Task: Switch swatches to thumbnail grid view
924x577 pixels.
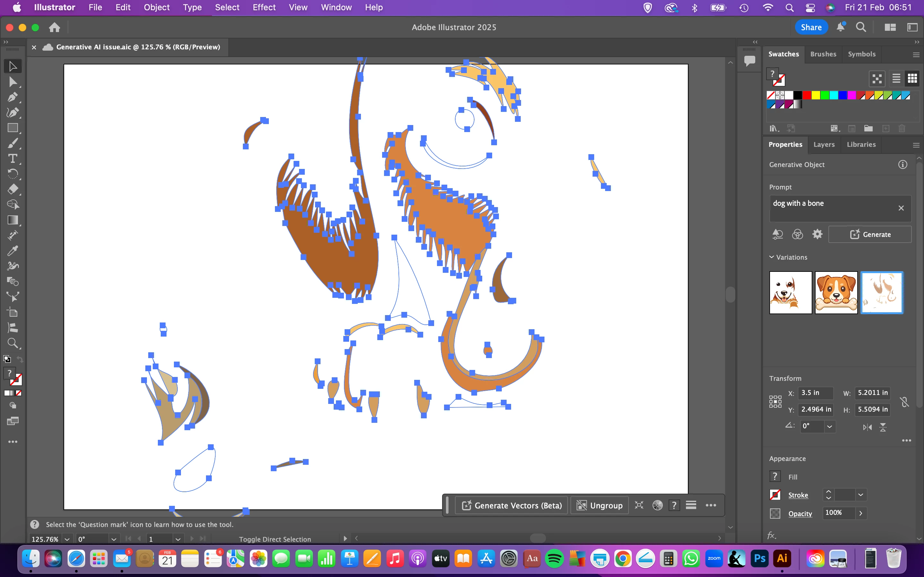Action: click(x=912, y=79)
